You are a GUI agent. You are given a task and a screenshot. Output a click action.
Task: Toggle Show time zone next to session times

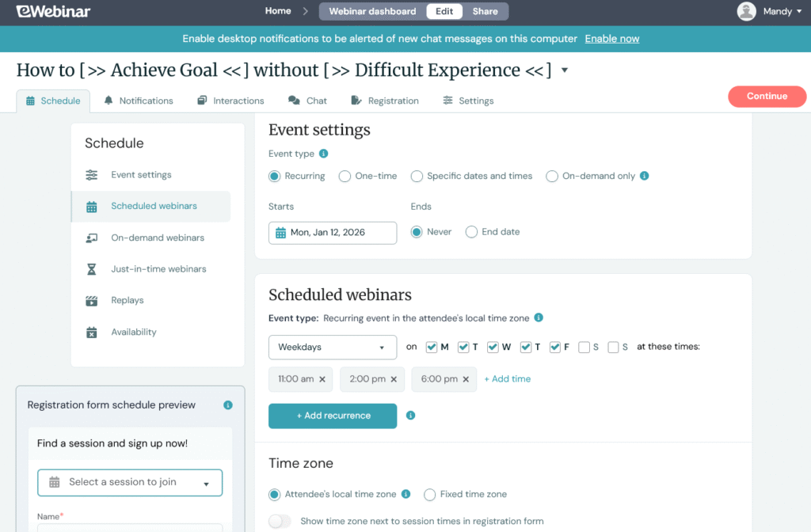pos(280,522)
